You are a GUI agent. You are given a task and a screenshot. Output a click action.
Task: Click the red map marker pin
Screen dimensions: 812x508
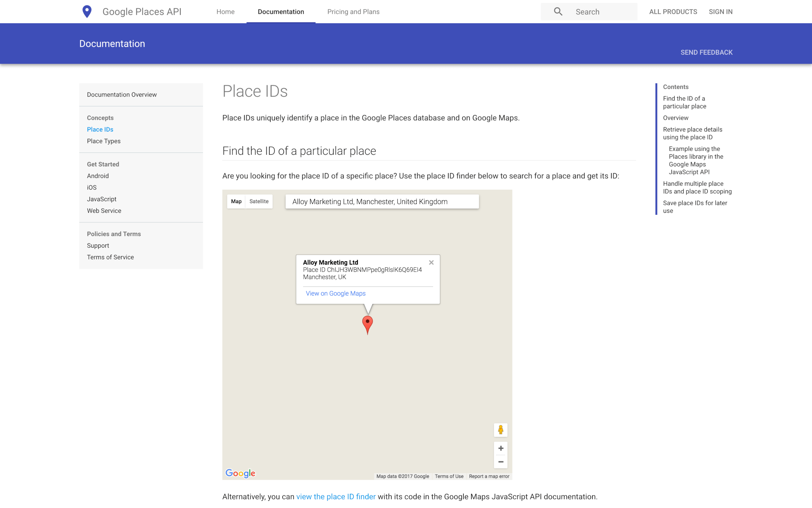(x=368, y=325)
